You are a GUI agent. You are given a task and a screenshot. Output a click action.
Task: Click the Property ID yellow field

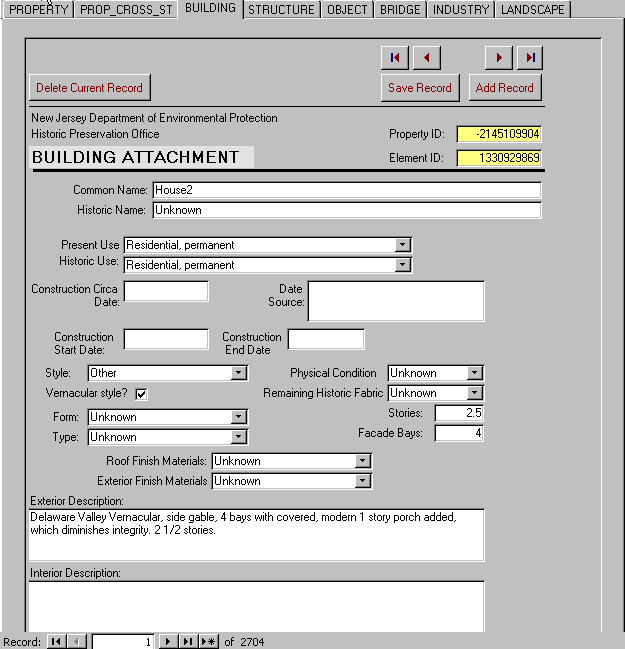point(499,134)
